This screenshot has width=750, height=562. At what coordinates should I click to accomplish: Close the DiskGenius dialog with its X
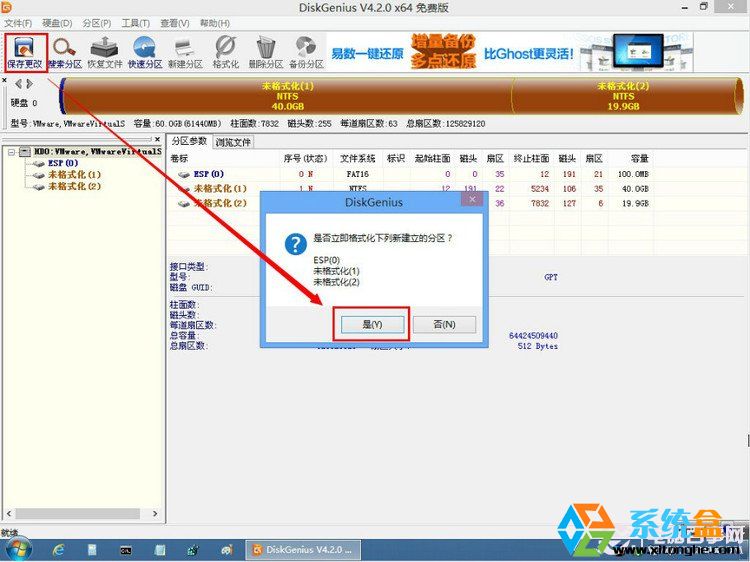pyautogui.click(x=473, y=199)
